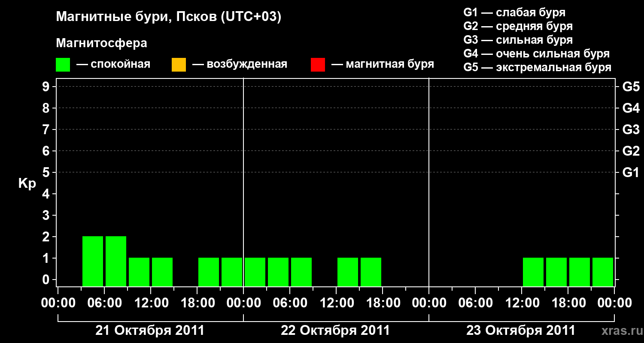Click the Kp axis value 5
This screenshot has width=644, height=343.
(47, 172)
